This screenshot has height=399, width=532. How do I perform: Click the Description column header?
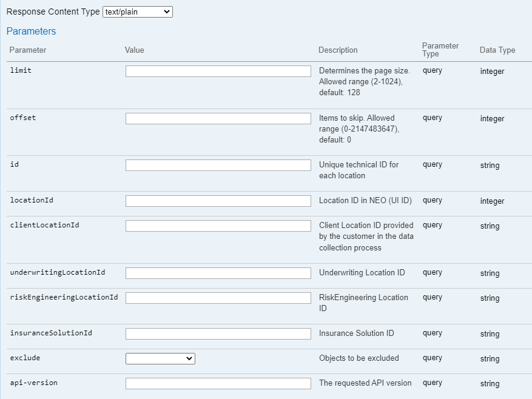tap(337, 50)
